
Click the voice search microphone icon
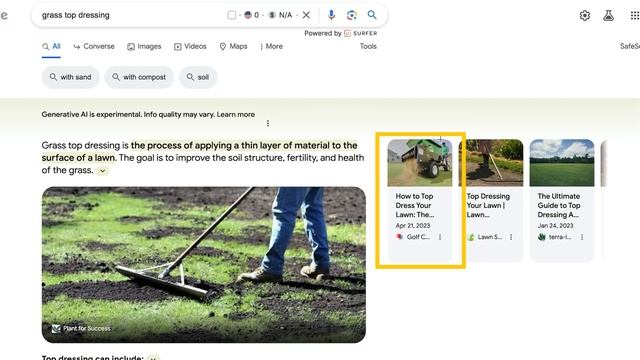[331, 15]
